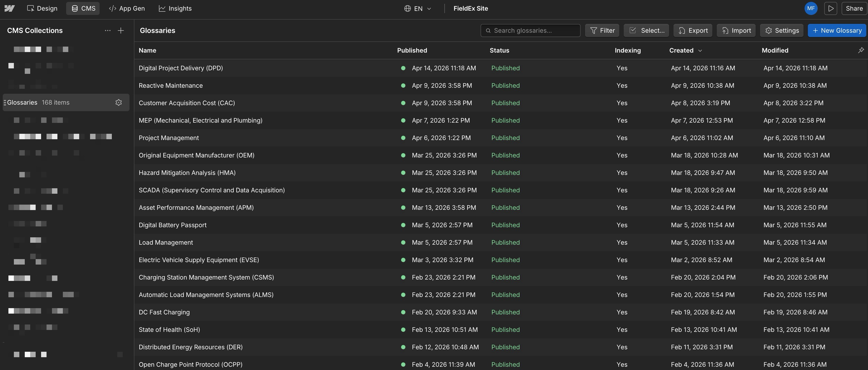The width and height of the screenshot is (868, 370).
Task: Open CMS Collections more options ellipsis
Action: pyautogui.click(x=107, y=31)
